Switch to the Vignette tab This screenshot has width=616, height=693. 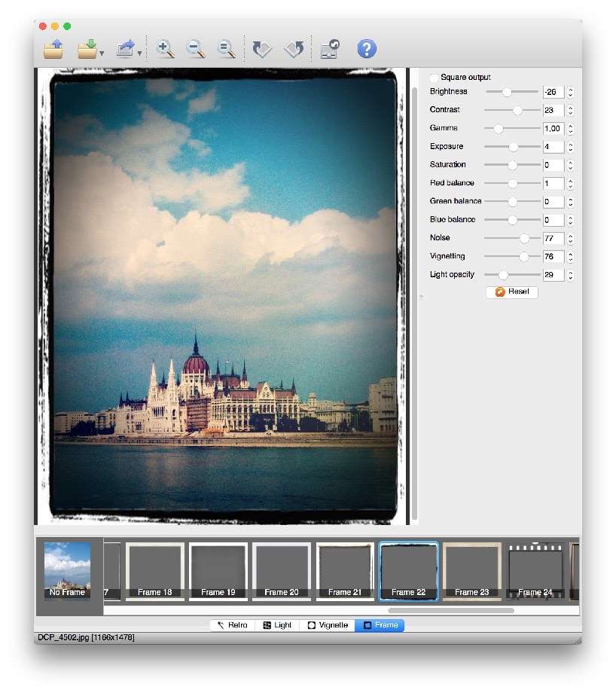[x=328, y=625]
